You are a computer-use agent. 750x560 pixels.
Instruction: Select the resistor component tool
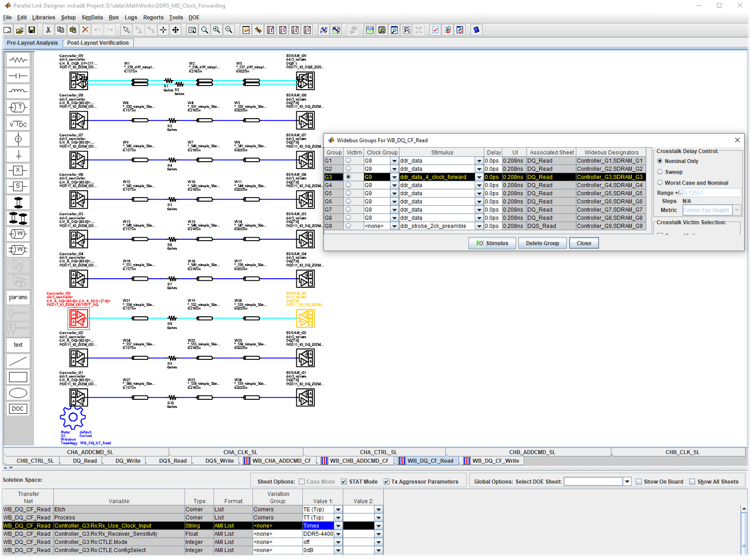coord(18,60)
